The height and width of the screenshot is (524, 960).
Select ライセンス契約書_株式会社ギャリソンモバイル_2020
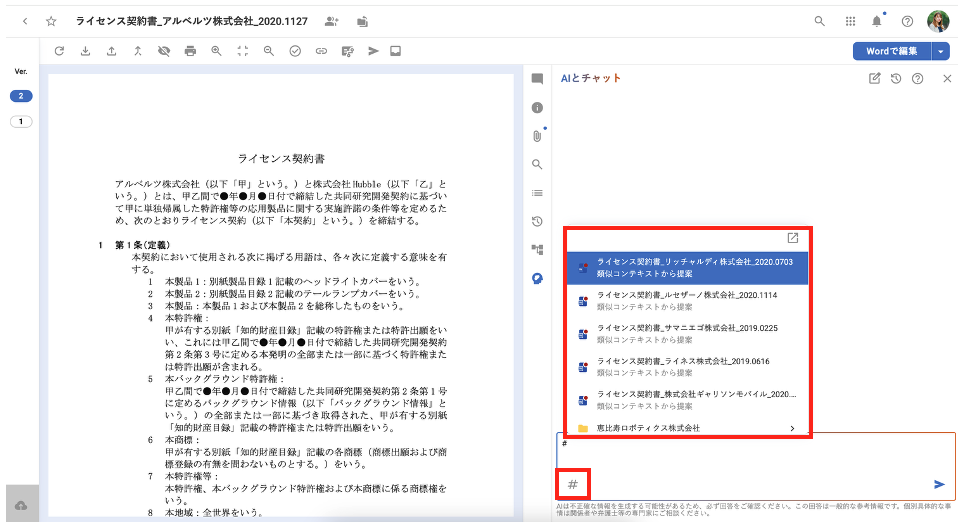[687, 400]
